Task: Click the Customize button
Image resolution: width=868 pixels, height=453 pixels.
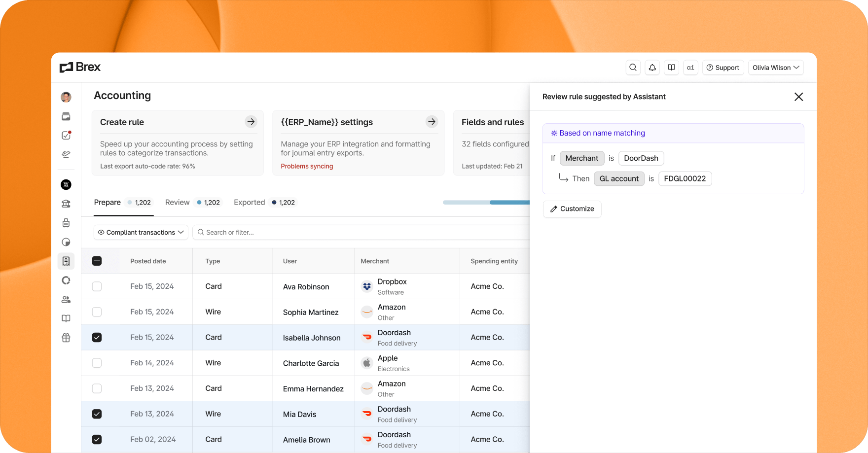Action: tap(572, 209)
